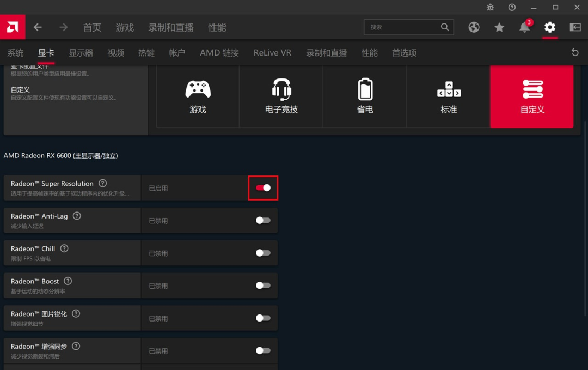Select the 游戏 gaming profile card

click(198, 96)
